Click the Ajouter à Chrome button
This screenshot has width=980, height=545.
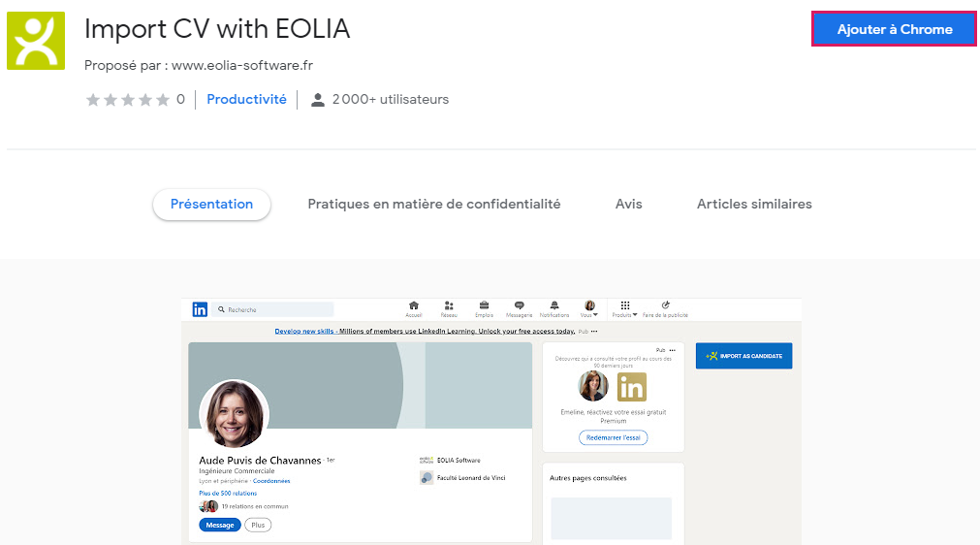click(x=894, y=29)
